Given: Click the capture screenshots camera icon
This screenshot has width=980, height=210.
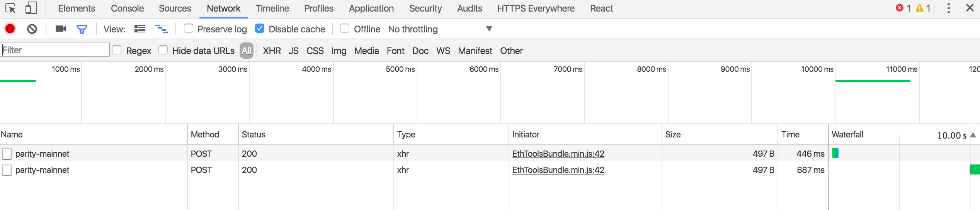Looking at the screenshot, I should click(x=61, y=29).
